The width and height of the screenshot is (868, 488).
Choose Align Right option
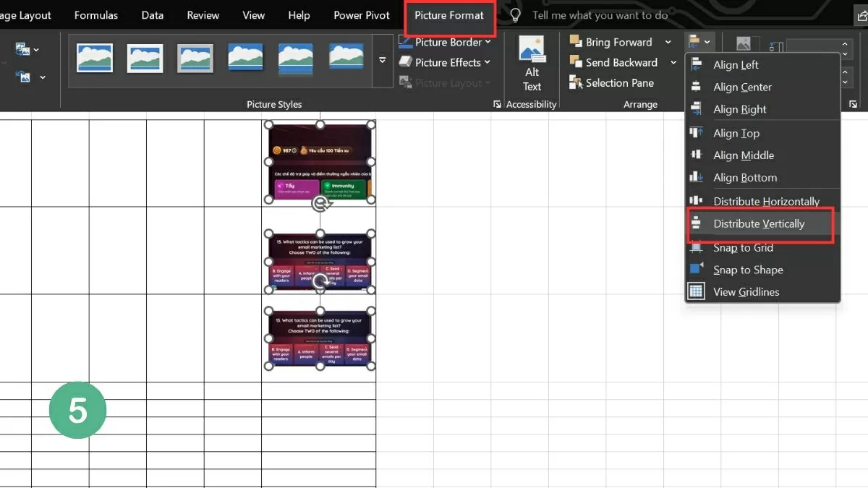click(x=739, y=109)
